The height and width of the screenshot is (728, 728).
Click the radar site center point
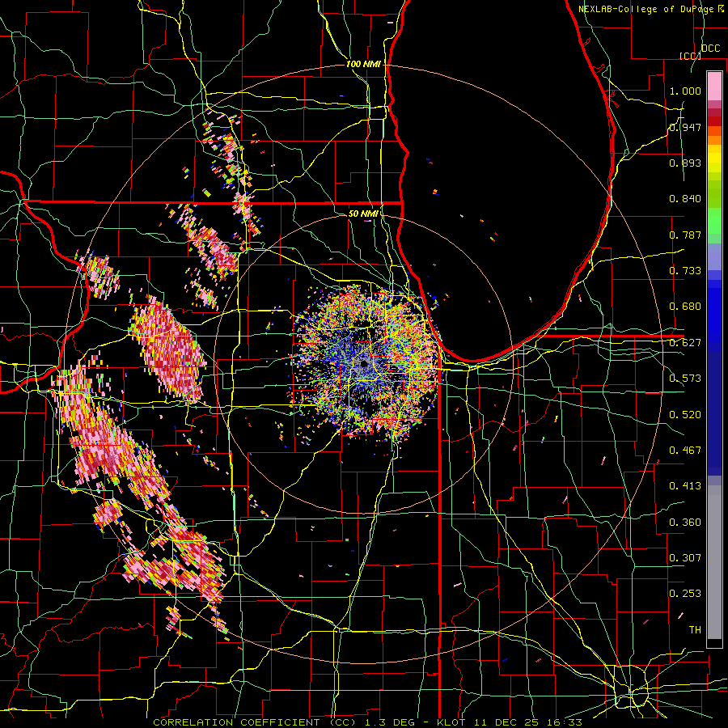(x=364, y=364)
